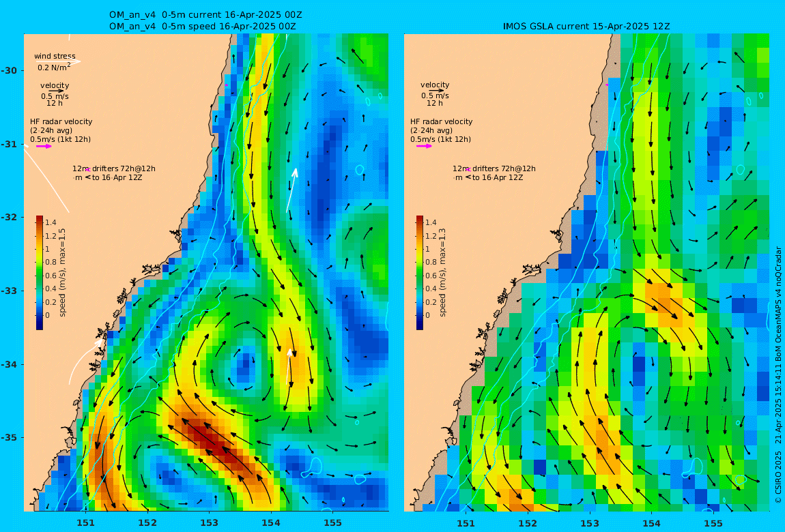Click the magenta HF radar arrow on OM_an_v4 map

click(44, 147)
